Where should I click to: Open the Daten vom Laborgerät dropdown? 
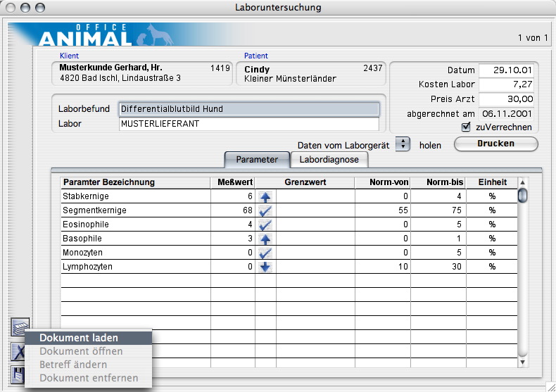point(402,144)
